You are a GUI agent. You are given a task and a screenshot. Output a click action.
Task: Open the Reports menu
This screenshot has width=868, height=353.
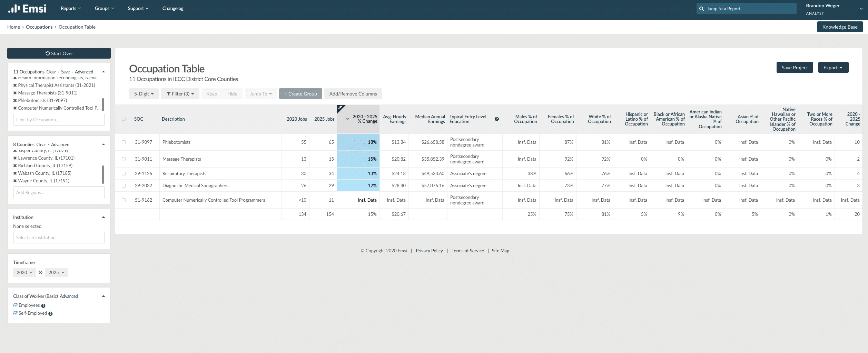(x=70, y=9)
